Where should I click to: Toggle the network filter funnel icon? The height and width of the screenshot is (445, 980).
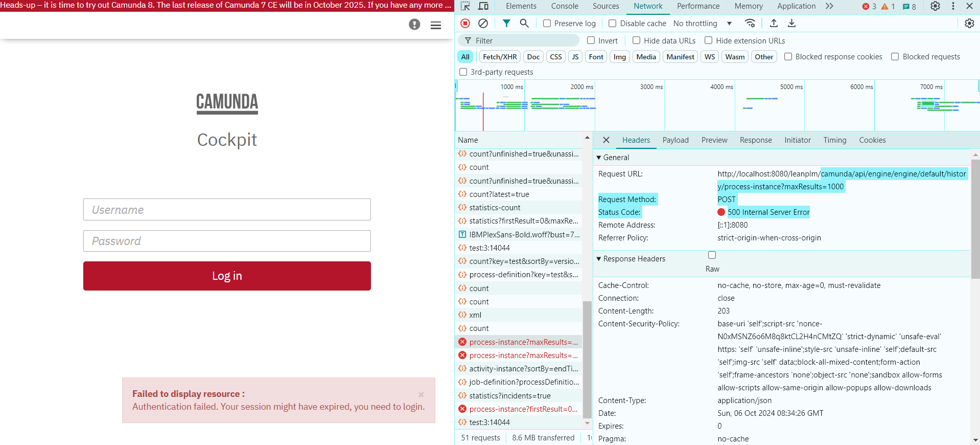(506, 23)
